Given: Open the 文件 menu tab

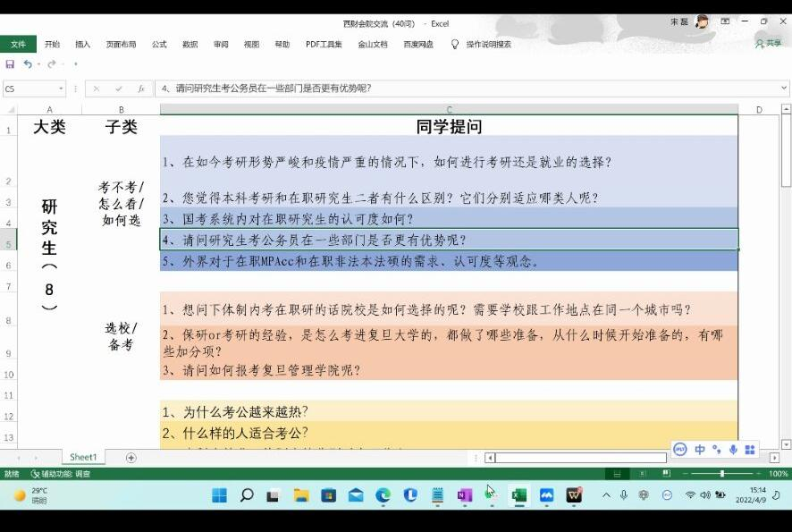Looking at the screenshot, I should coord(18,44).
